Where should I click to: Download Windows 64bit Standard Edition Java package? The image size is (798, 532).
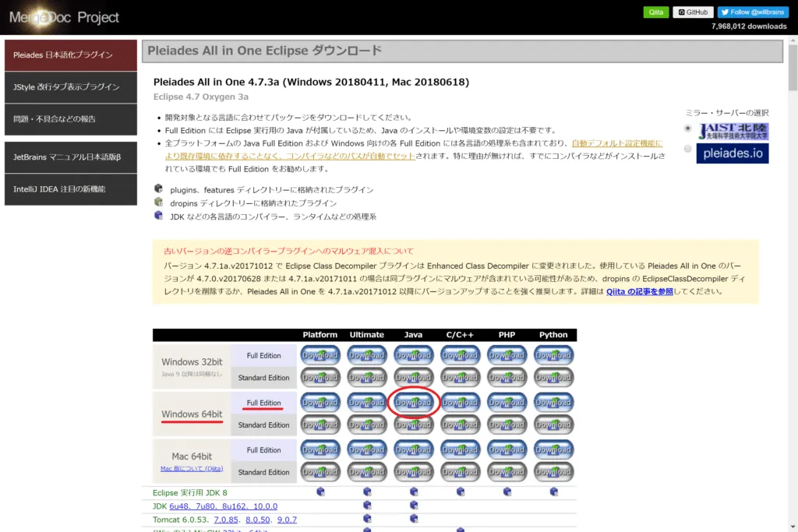pos(413,425)
